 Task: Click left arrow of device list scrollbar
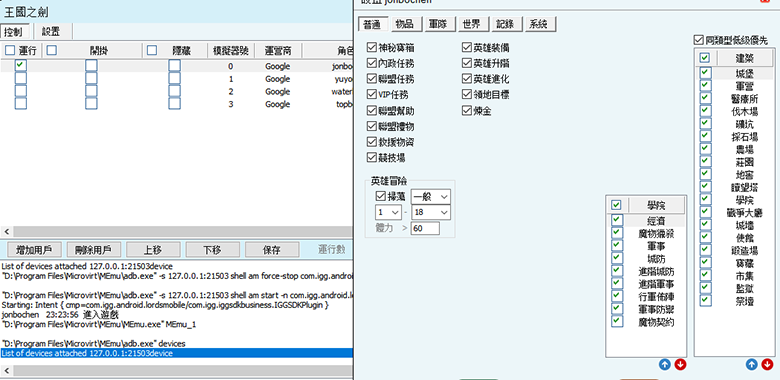[x=6, y=232]
